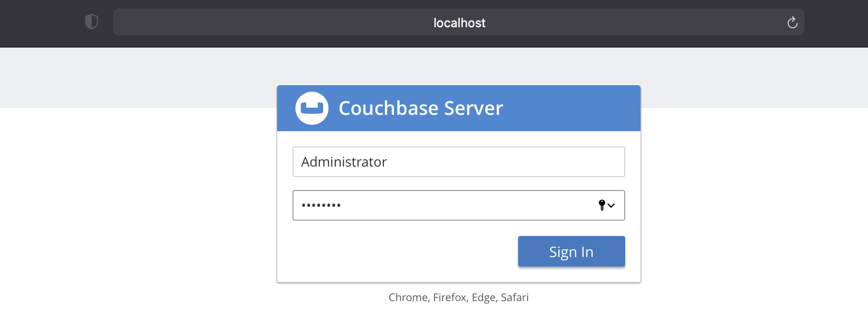Click the word Safari in footer

point(515,297)
